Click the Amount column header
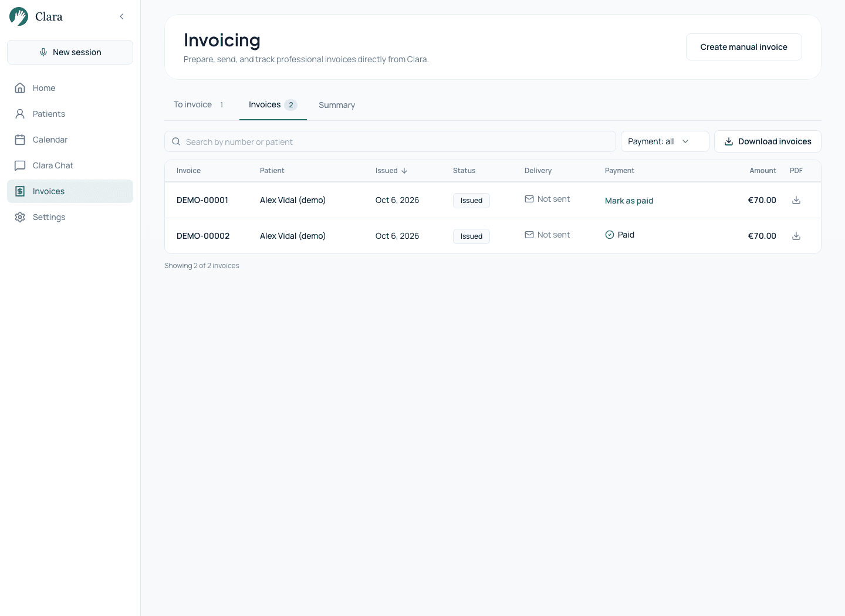 763,171
